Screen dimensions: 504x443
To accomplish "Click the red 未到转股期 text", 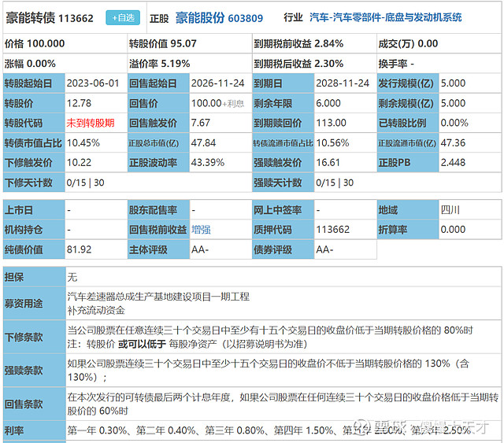I will click(x=91, y=123).
